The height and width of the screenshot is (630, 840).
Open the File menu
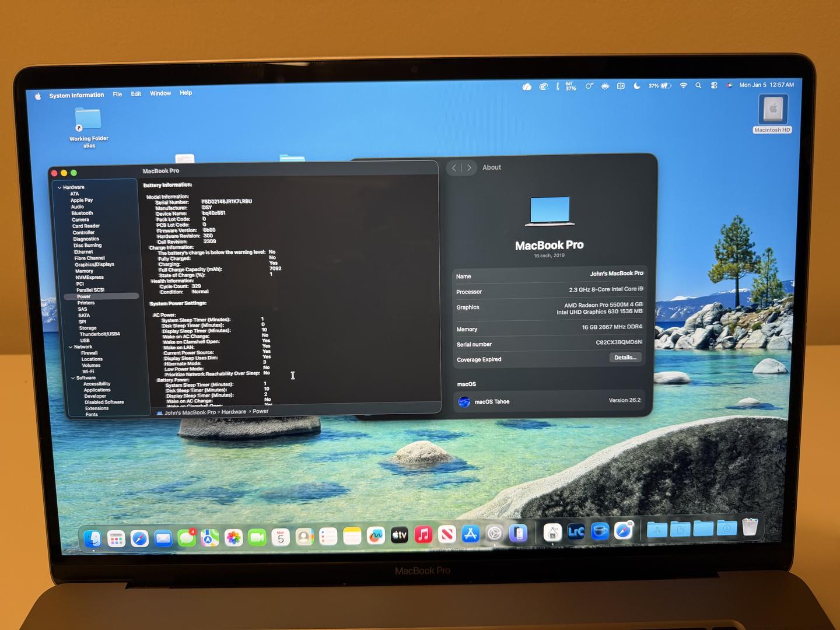117,94
